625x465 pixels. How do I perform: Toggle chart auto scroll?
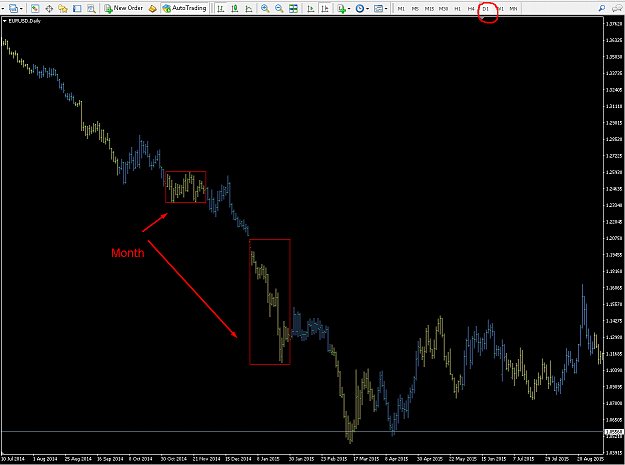point(311,8)
